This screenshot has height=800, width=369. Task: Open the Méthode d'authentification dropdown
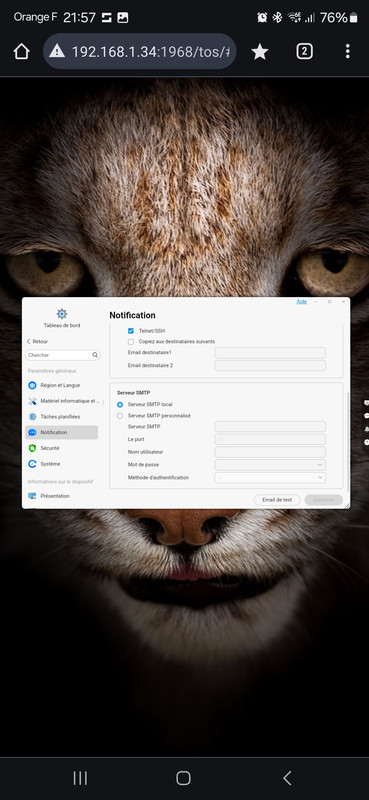(x=270, y=478)
